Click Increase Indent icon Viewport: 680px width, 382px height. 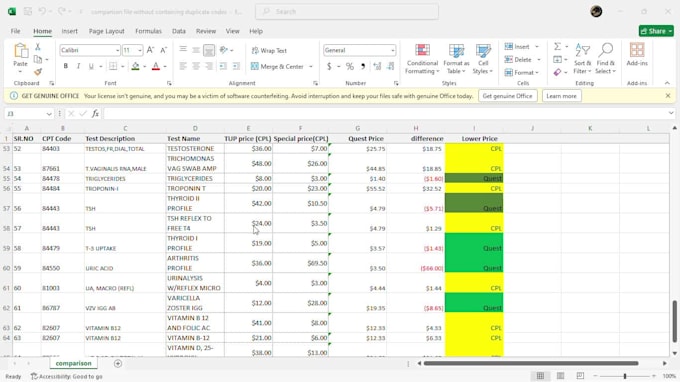pyautogui.click(x=236, y=66)
